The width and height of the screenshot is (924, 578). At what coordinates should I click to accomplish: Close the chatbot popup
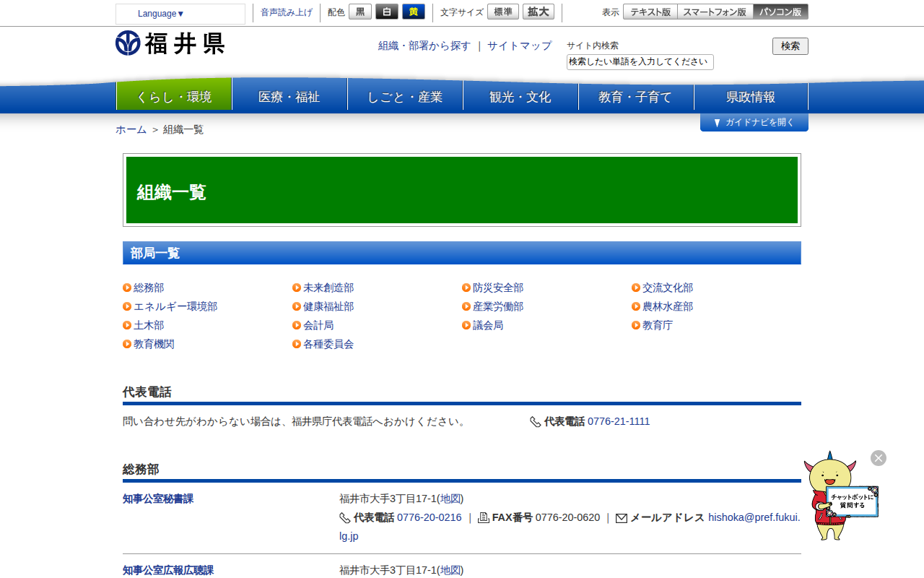878,458
